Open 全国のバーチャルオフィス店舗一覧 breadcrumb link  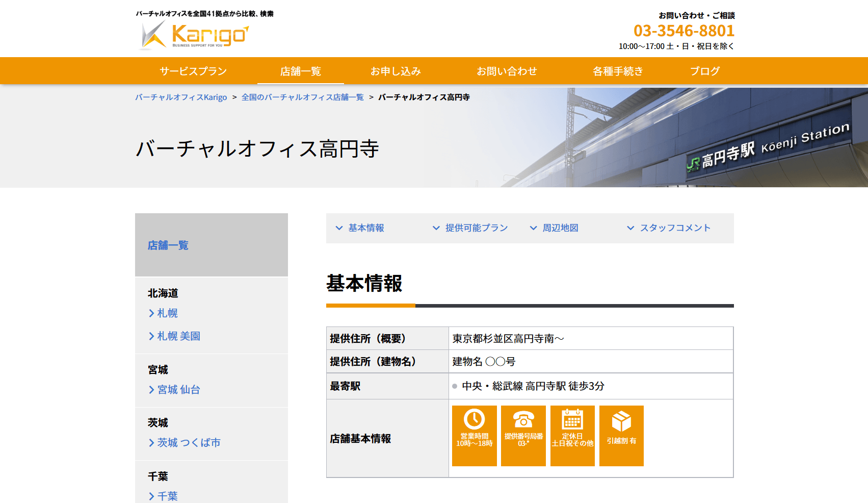pyautogui.click(x=302, y=97)
